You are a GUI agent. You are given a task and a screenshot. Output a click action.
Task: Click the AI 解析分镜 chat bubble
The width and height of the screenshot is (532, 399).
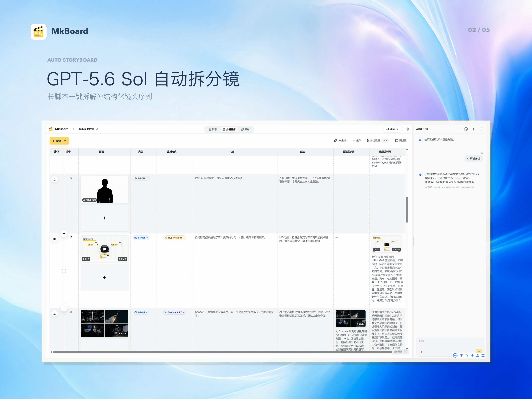tap(473, 159)
